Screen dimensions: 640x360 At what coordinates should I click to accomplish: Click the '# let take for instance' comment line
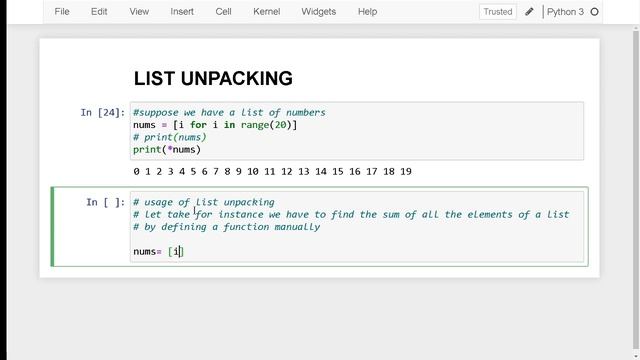point(351,215)
